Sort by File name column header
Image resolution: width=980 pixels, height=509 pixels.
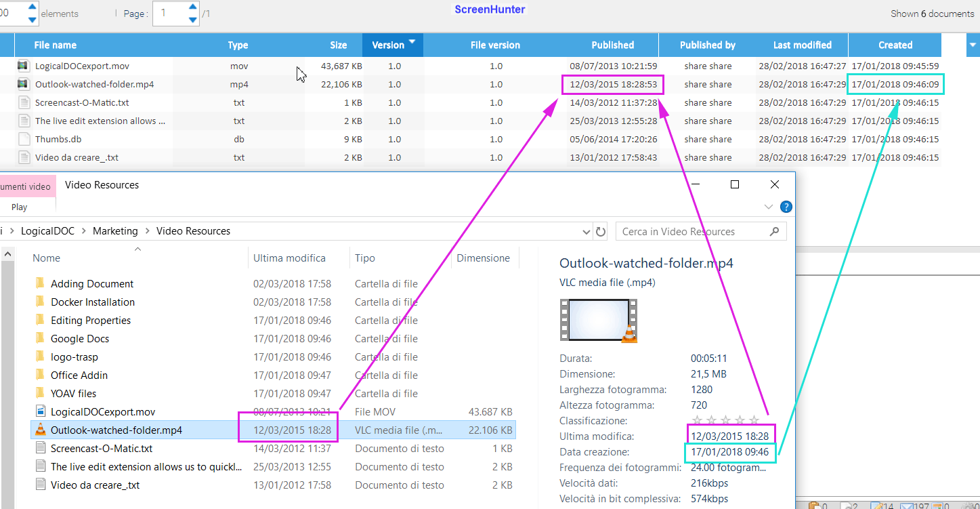[56, 45]
